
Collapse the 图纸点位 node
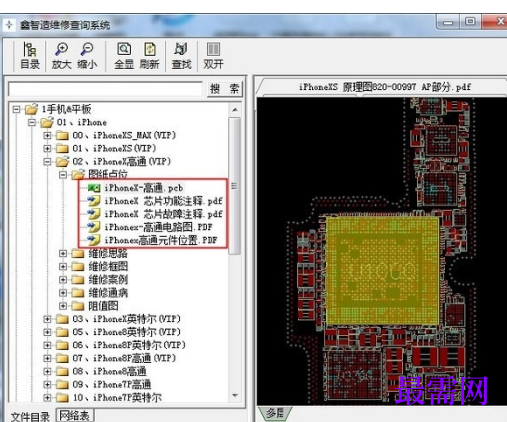pos(63,175)
